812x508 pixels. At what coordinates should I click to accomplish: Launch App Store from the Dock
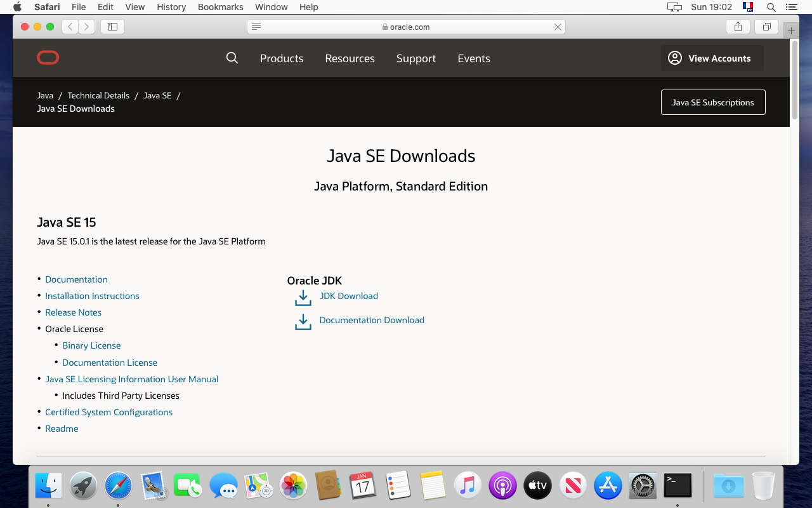(x=608, y=486)
